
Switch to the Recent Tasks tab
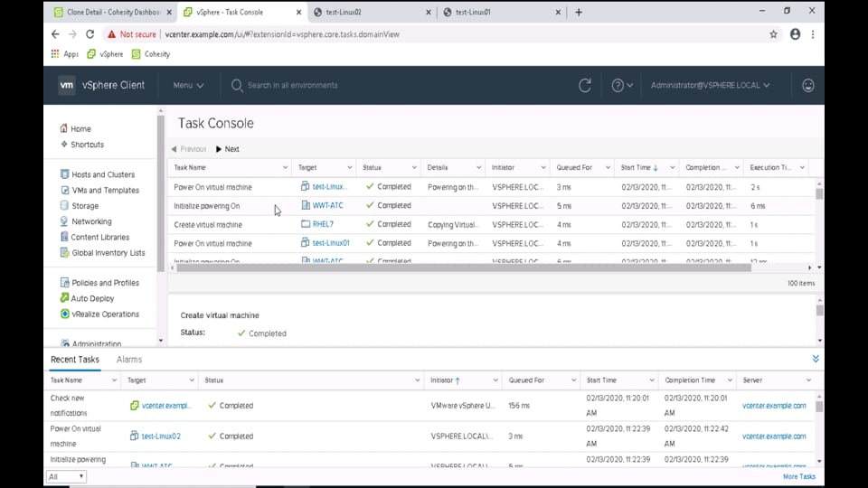click(x=75, y=360)
